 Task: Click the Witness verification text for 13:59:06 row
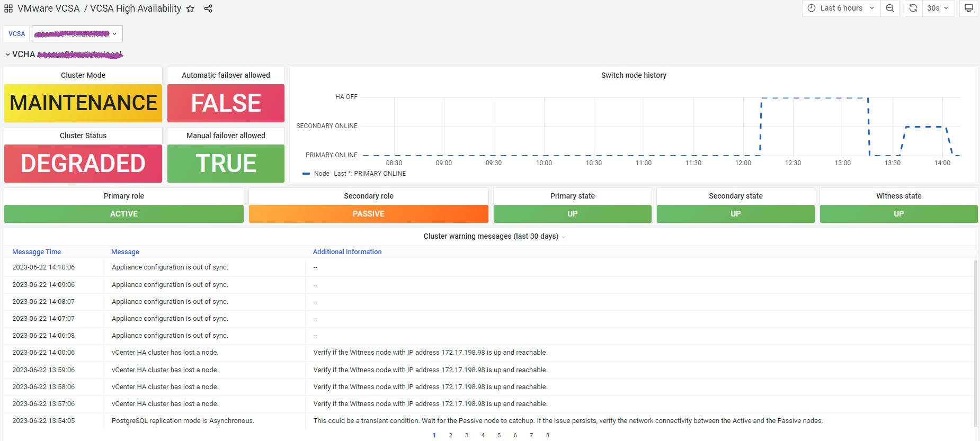tap(430, 370)
